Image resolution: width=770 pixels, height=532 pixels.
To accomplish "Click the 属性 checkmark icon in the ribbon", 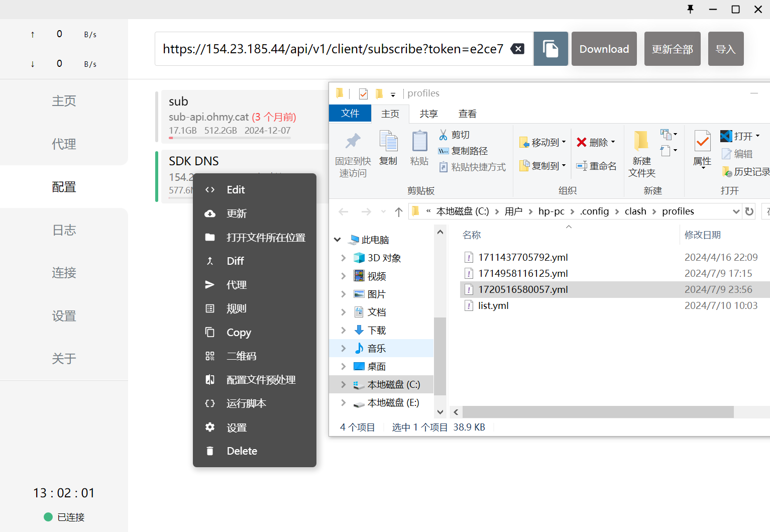I will coord(702,141).
